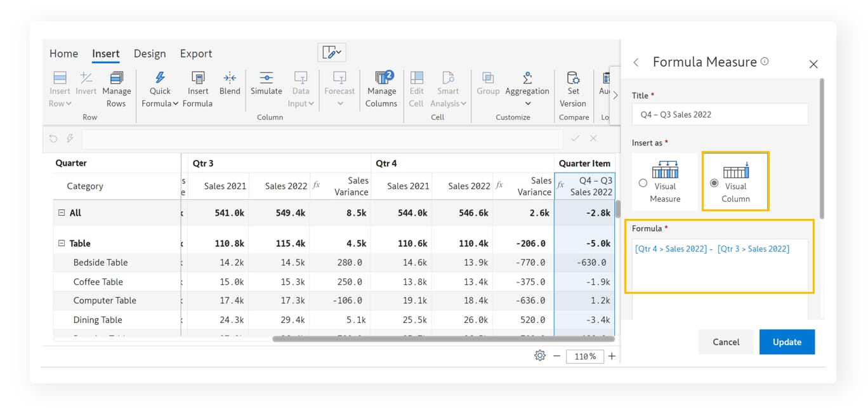
Task: Open the Insert Row dropdown arrow
Action: (x=69, y=104)
